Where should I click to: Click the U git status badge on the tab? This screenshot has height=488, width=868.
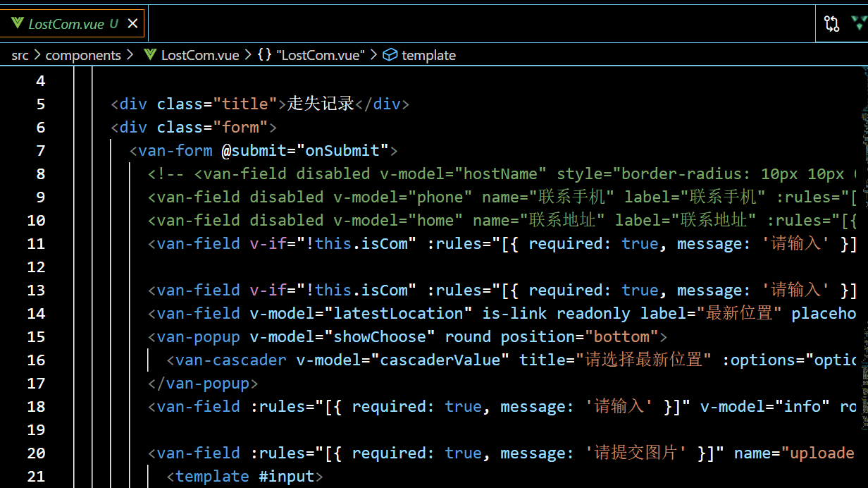(x=113, y=24)
